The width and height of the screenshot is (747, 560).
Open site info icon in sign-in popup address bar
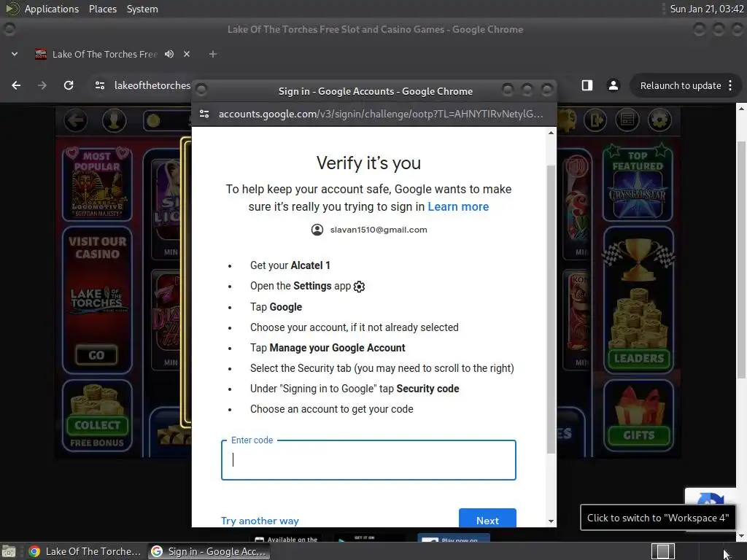(x=204, y=114)
